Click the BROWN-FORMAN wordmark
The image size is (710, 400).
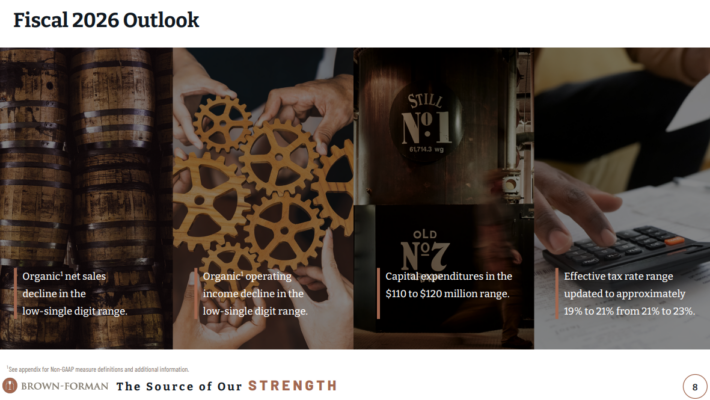click(x=65, y=386)
